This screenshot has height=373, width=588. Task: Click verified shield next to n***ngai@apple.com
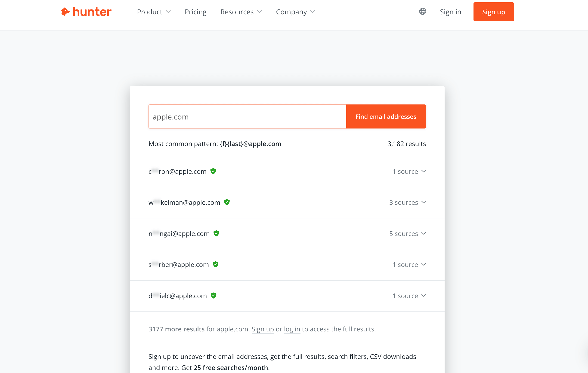216,233
